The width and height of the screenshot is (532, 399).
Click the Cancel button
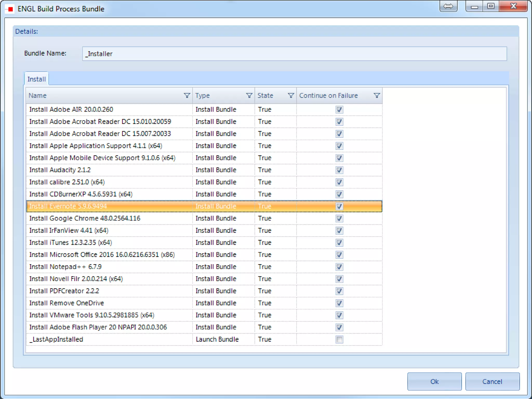(x=492, y=381)
